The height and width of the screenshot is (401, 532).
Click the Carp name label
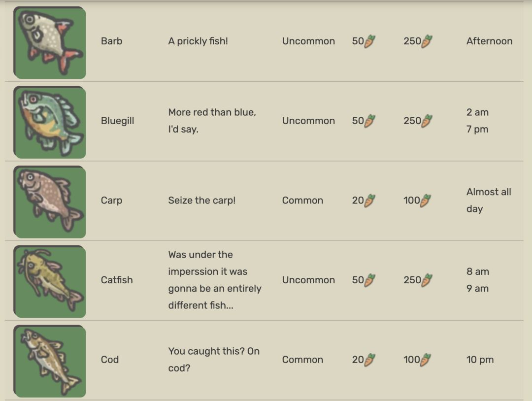pos(111,200)
